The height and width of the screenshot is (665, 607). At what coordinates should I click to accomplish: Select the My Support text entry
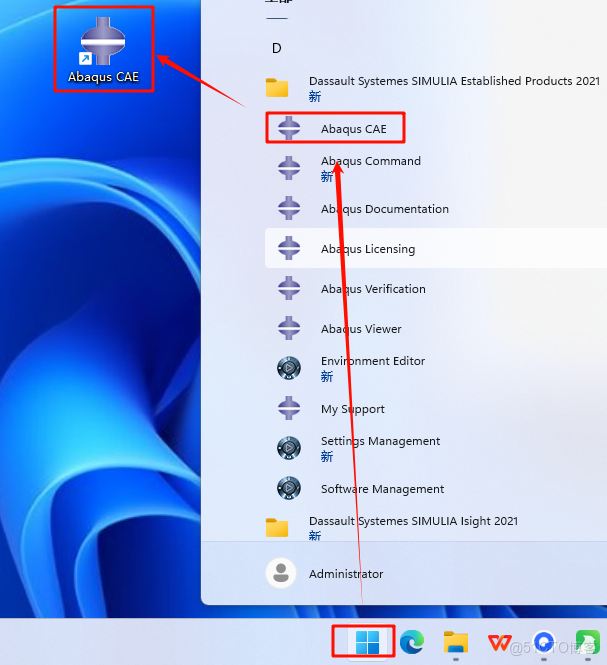[352, 409]
